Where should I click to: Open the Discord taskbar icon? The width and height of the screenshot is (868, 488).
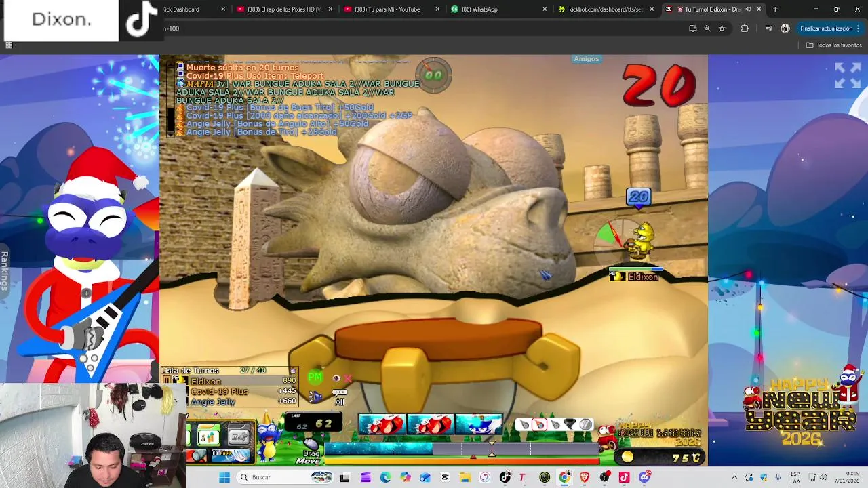[x=644, y=478]
